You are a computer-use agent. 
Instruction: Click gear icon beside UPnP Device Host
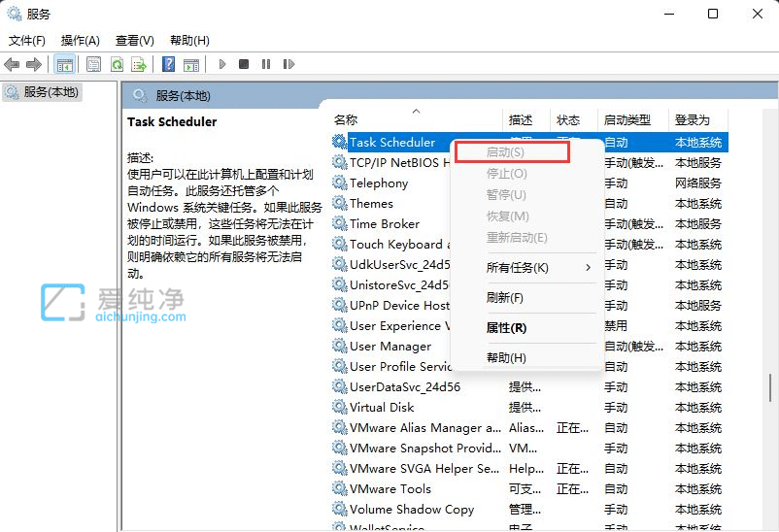click(x=340, y=305)
